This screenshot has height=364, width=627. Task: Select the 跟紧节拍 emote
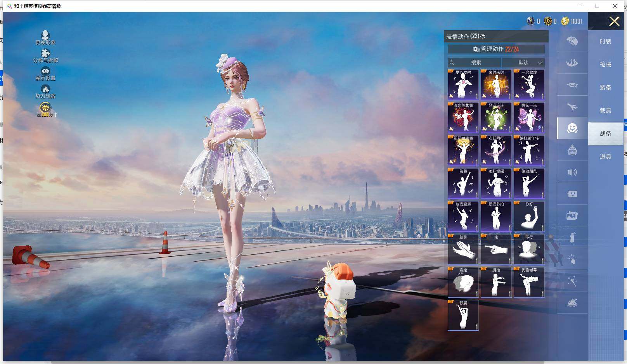click(x=496, y=216)
